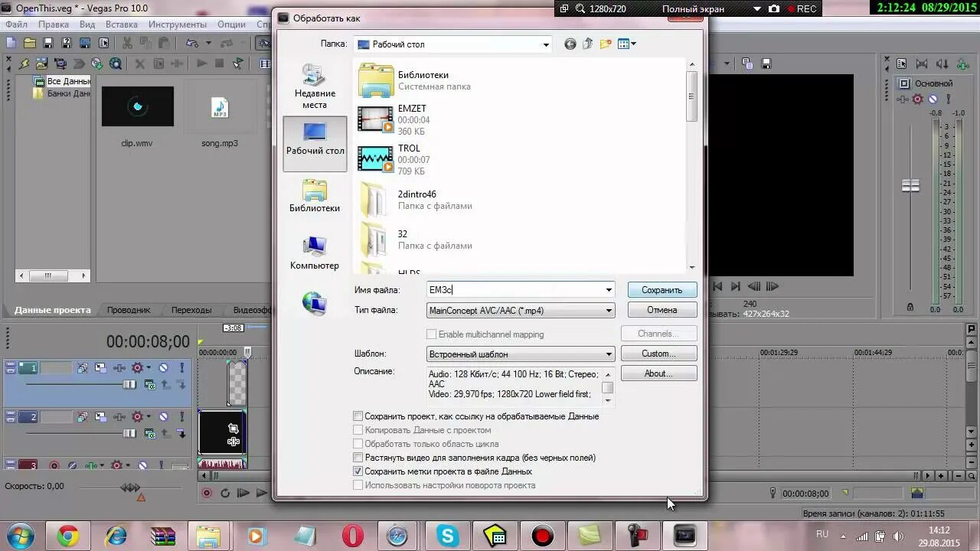
Task: Mute the master bus in mixer
Action: click(933, 99)
